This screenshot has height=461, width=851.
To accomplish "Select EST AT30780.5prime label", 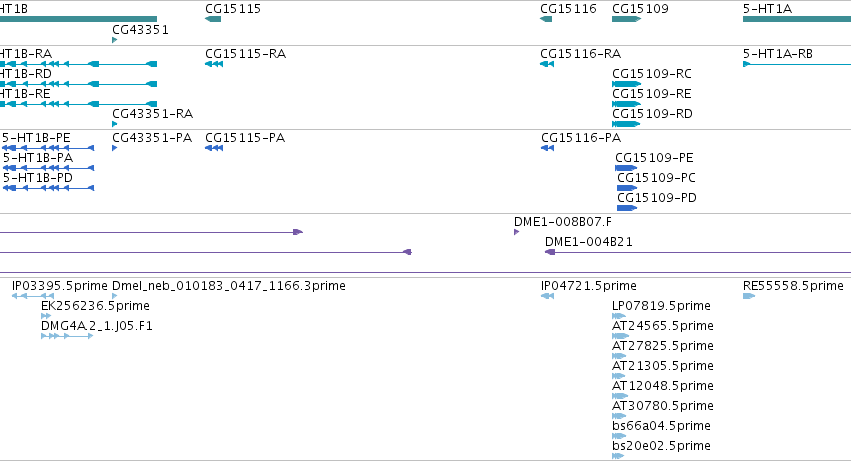I will (x=663, y=407).
